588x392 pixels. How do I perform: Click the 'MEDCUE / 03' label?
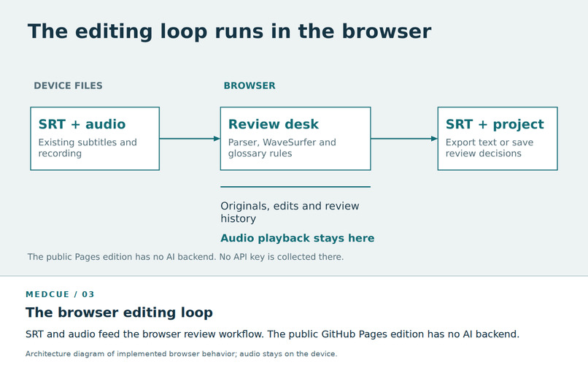(x=60, y=294)
